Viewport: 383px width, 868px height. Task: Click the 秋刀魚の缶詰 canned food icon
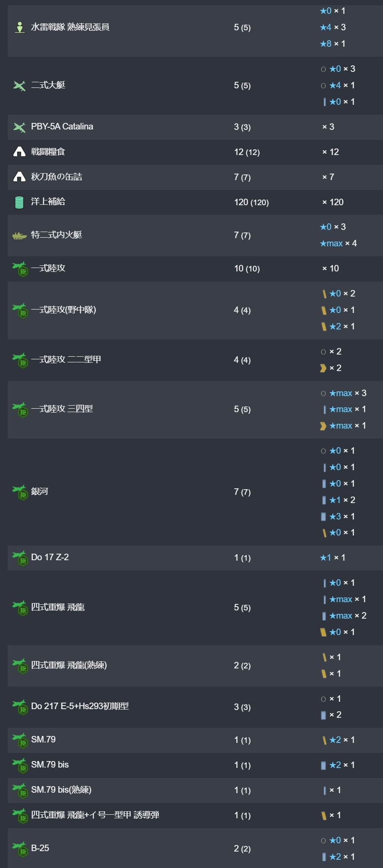(19, 177)
